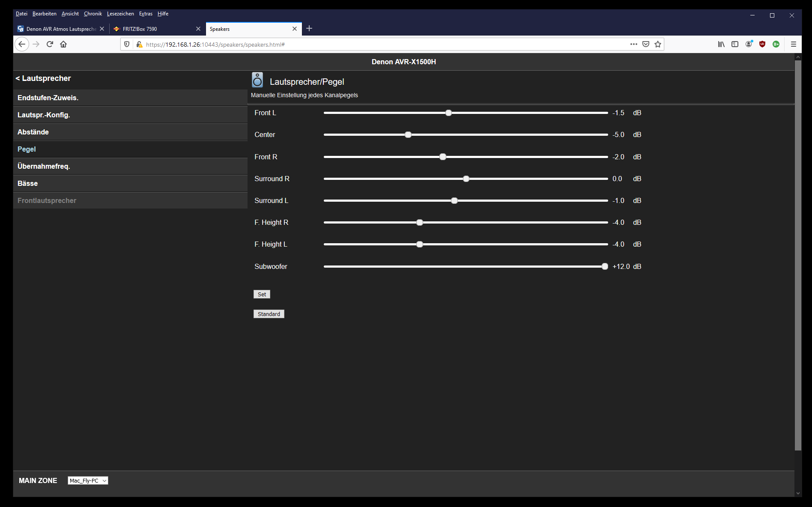
Task: Open the Ansicht menu
Action: [x=70, y=14]
